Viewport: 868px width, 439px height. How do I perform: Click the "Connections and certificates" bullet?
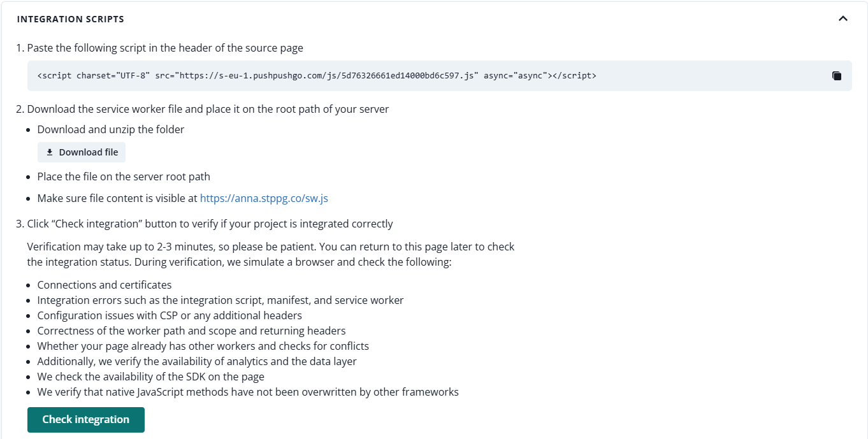(105, 285)
